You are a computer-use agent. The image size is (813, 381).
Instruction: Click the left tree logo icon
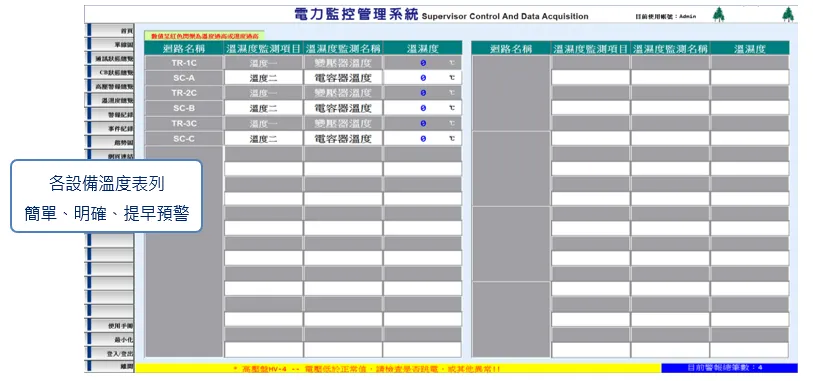click(x=718, y=15)
